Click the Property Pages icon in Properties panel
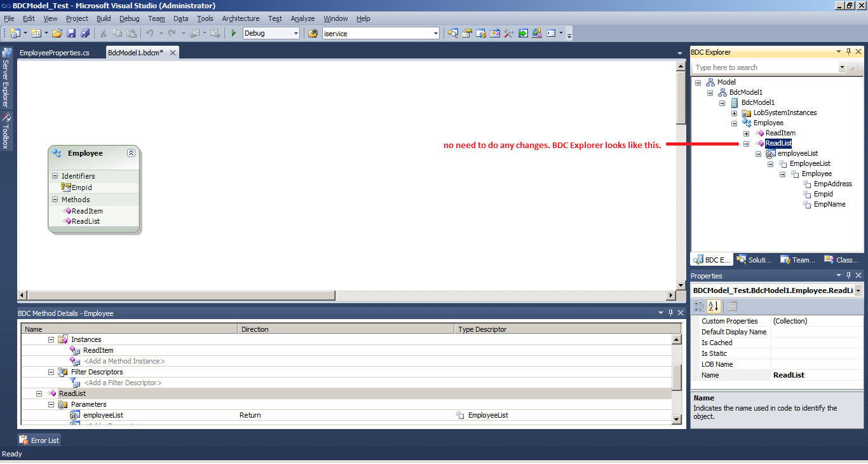868x464 pixels. pyautogui.click(x=731, y=306)
